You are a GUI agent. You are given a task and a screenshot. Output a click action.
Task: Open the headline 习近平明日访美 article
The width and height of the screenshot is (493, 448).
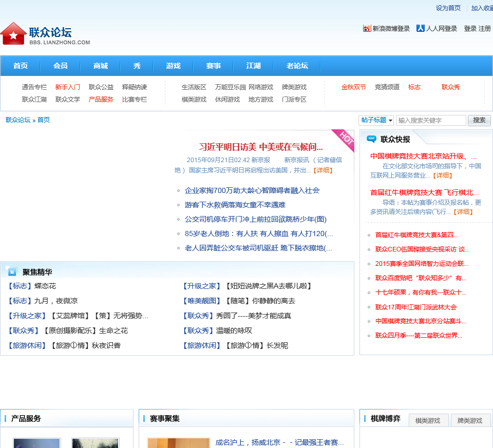tap(261, 147)
